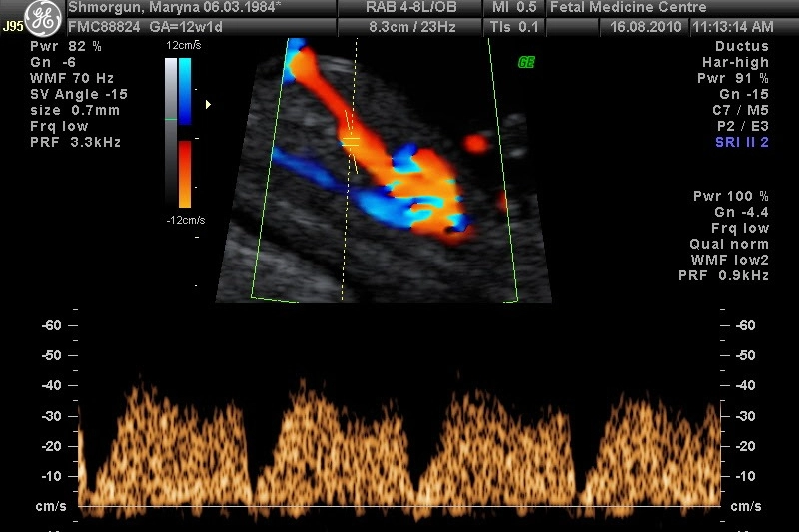Click the FMC88824 GA=12w1d text
The image size is (799, 532).
point(145,27)
